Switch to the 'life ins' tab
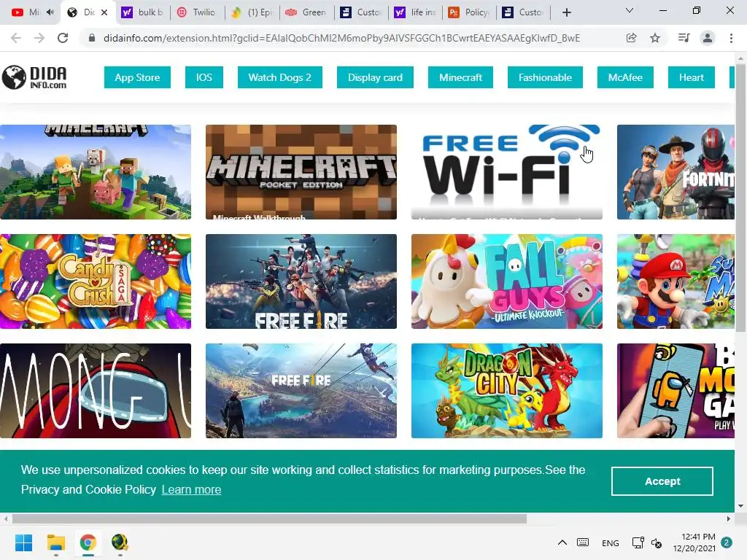Viewport: 747px width, 560px height. (415, 12)
